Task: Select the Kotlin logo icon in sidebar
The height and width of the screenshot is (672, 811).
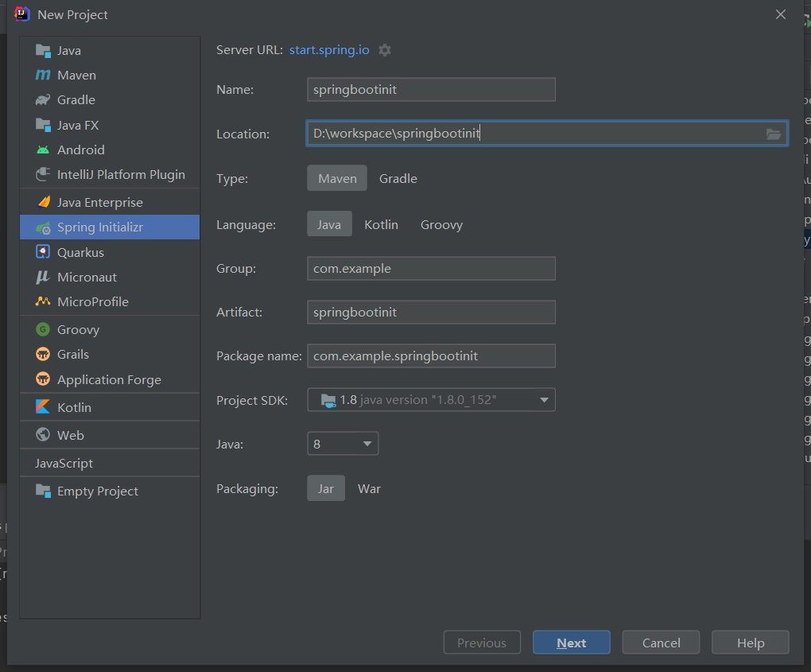Action: (x=43, y=407)
